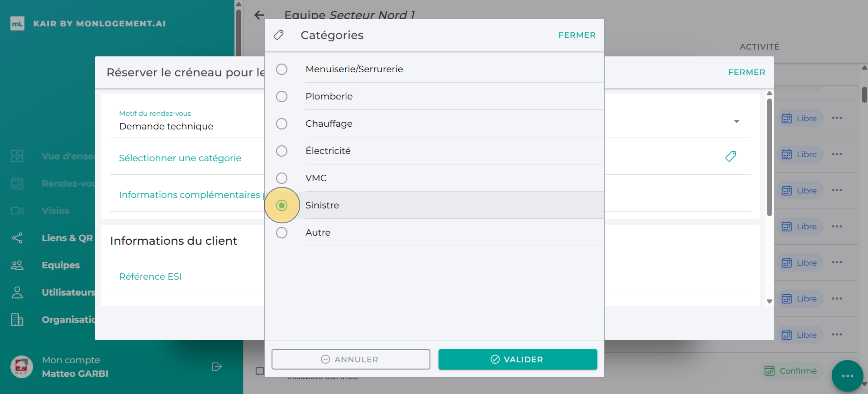The height and width of the screenshot is (394, 868).
Task: Open the Equipes section icon
Action: click(x=17, y=265)
